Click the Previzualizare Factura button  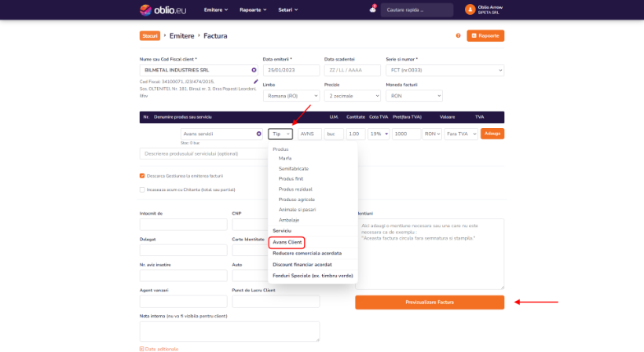(x=430, y=302)
